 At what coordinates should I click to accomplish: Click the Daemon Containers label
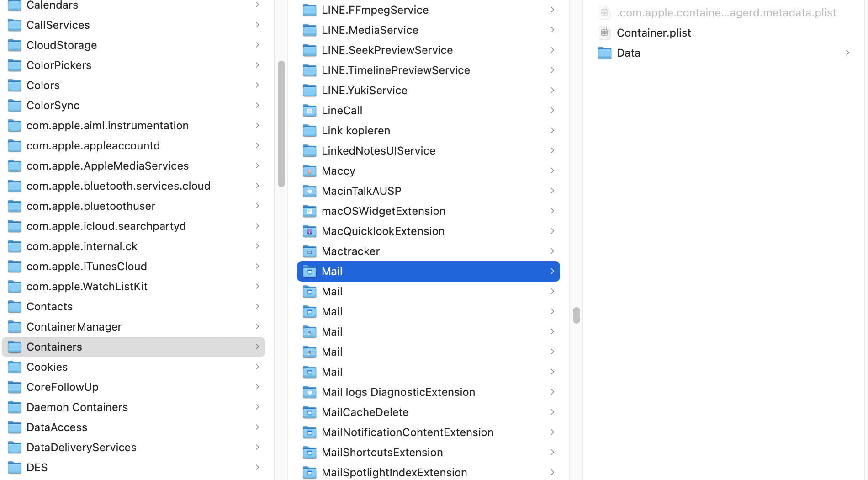click(77, 407)
